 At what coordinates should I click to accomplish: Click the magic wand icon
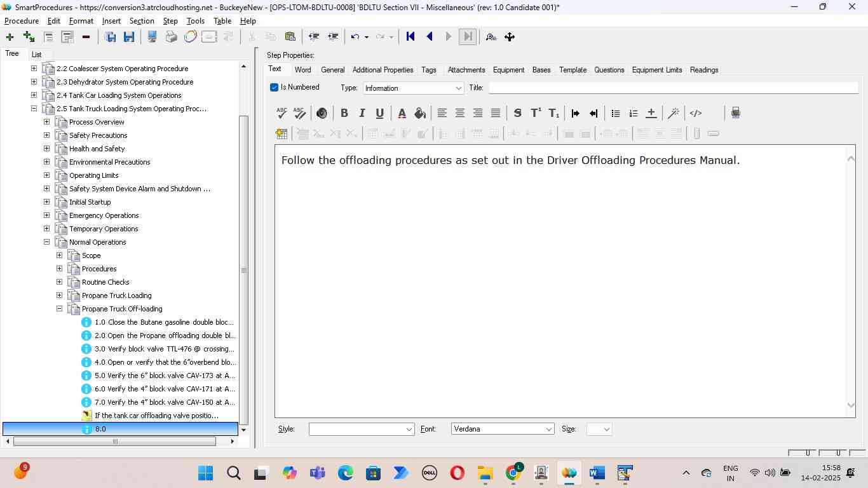coord(674,113)
